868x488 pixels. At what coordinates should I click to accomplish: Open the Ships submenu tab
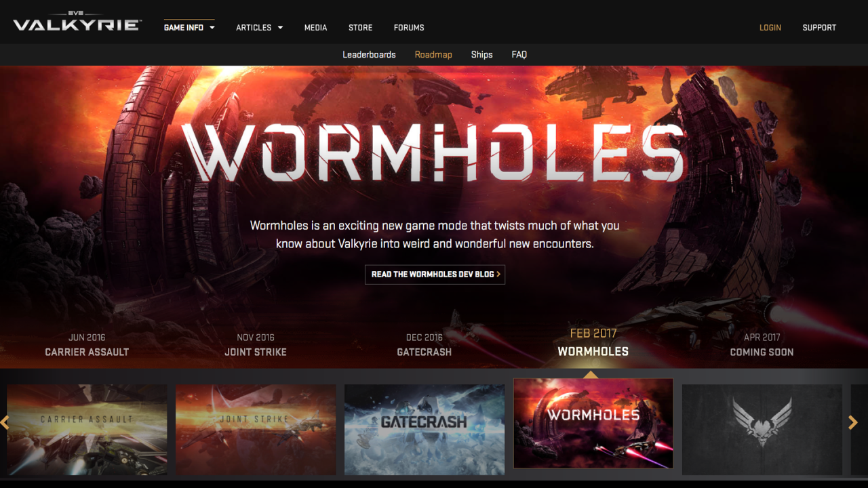[481, 55]
